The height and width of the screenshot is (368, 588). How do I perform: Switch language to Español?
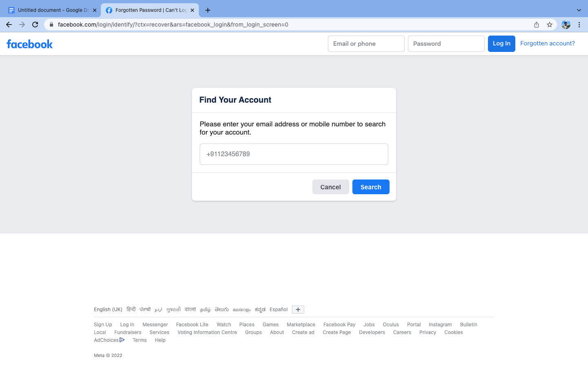278,310
